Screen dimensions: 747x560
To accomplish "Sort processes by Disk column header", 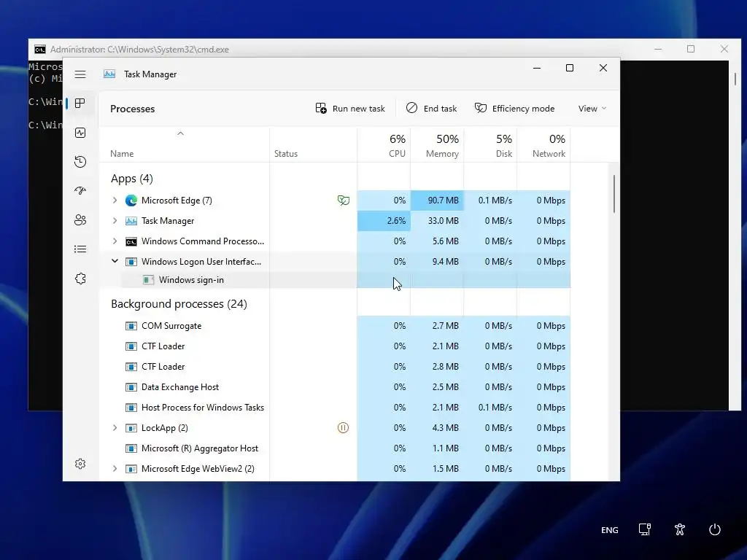I will (x=490, y=146).
